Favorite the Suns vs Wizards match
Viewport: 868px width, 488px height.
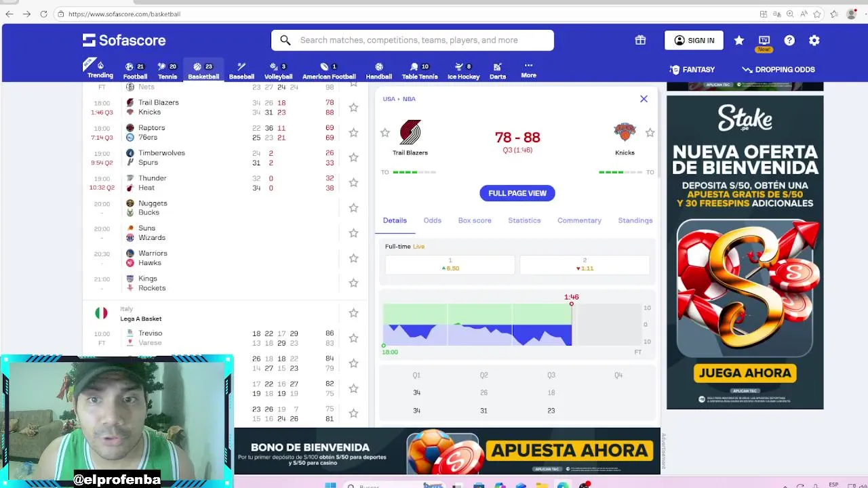point(353,232)
